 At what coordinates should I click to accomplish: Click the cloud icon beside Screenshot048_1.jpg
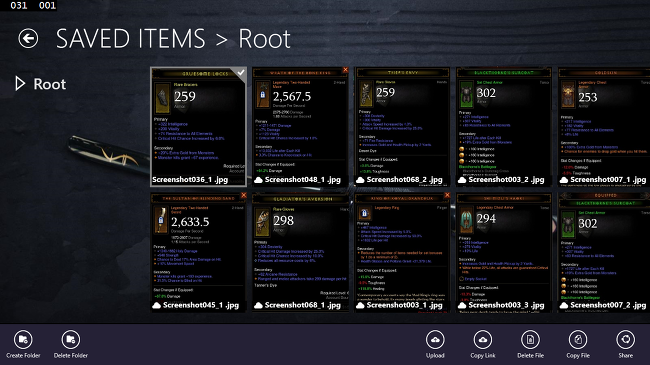(258, 180)
